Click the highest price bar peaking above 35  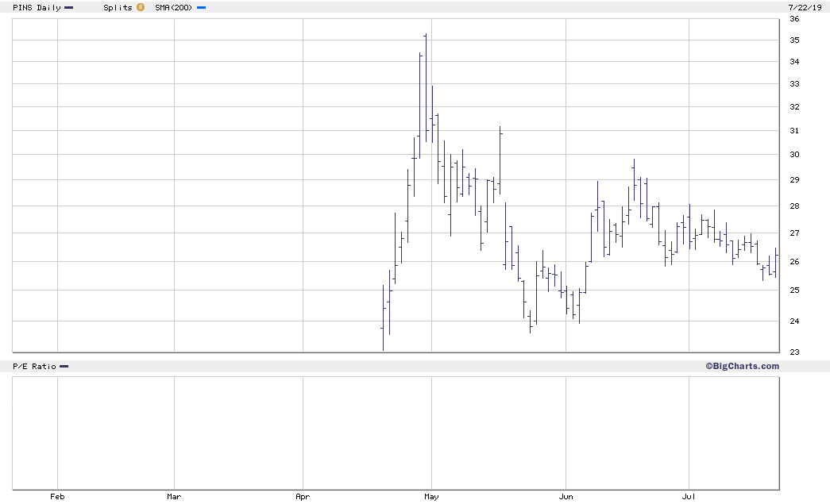click(x=426, y=88)
